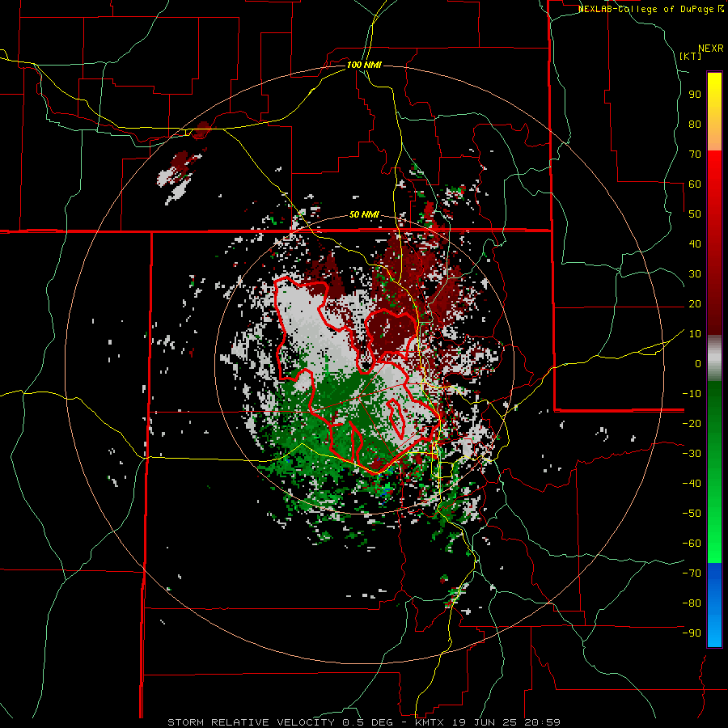Click the -70 value on velocity scale
Image resolution: width=728 pixels, height=728 pixels.
coord(692,573)
